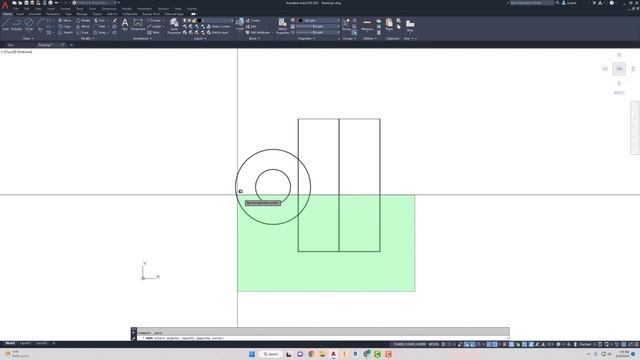
Task: Select the Circle tool
Action: pos(29,24)
